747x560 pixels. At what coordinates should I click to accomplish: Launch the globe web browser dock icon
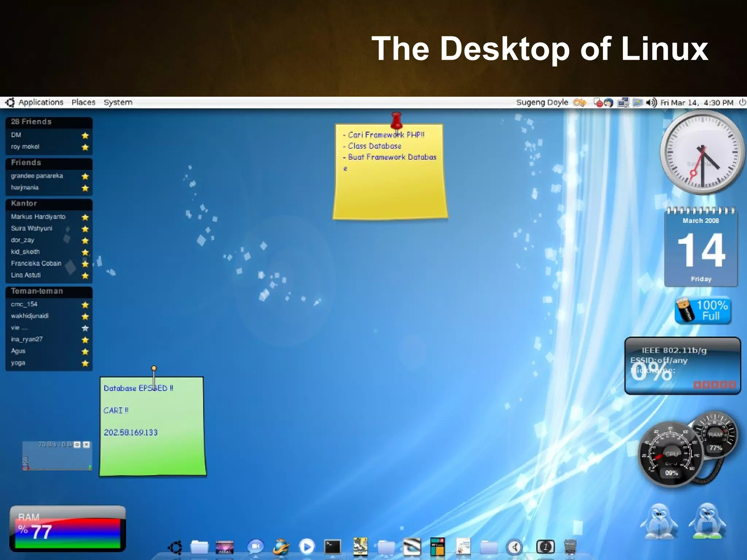(x=281, y=547)
